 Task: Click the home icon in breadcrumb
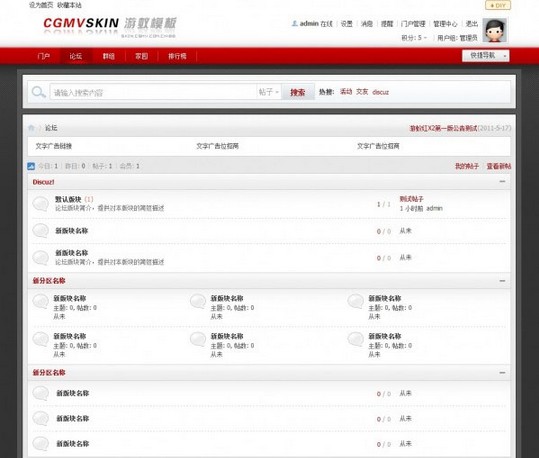(31, 128)
